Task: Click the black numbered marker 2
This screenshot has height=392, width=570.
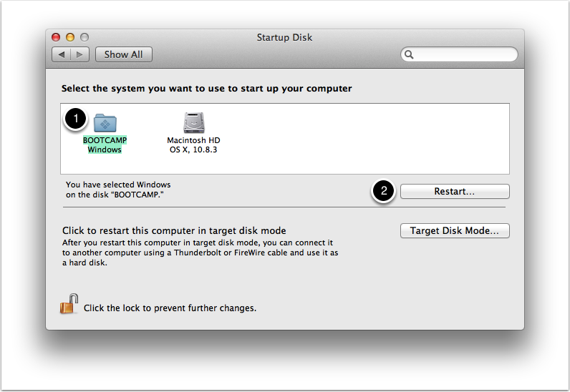Action: (x=384, y=191)
